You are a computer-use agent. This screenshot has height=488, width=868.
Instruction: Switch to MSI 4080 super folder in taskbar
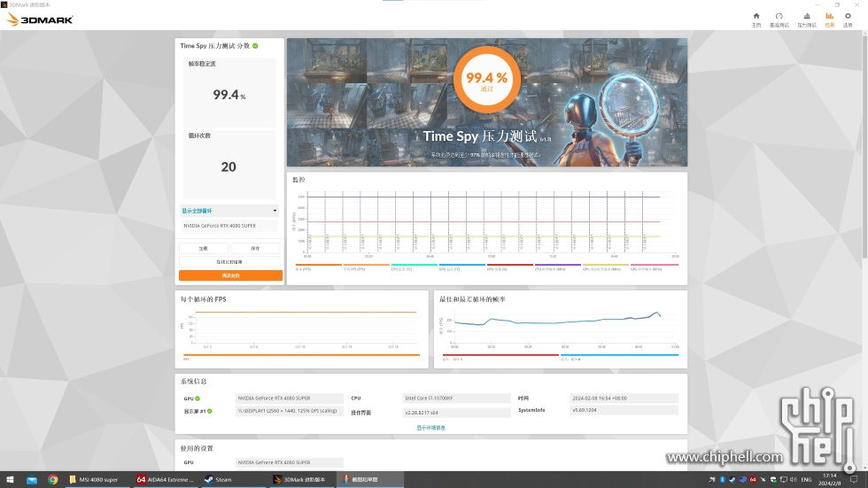point(97,480)
